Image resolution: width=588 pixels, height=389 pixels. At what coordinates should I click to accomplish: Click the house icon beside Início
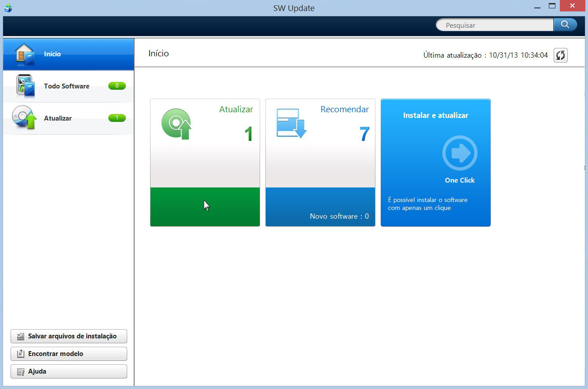[25, 54]
